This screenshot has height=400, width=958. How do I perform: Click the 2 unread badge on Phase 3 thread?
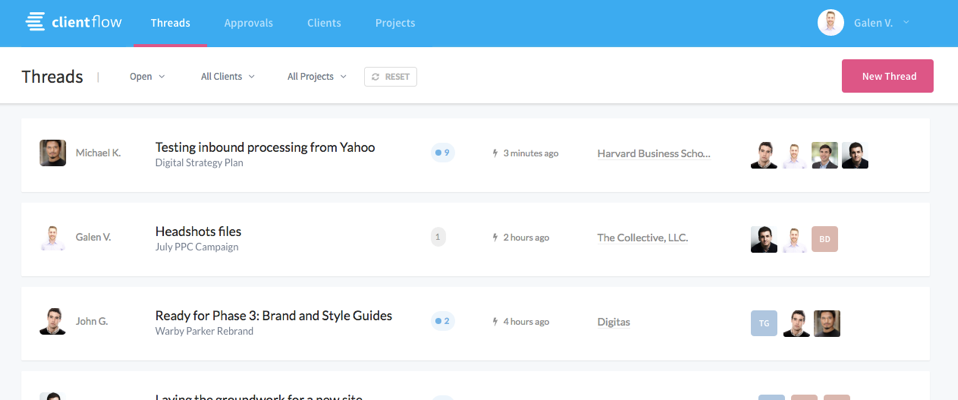[442, 322]
